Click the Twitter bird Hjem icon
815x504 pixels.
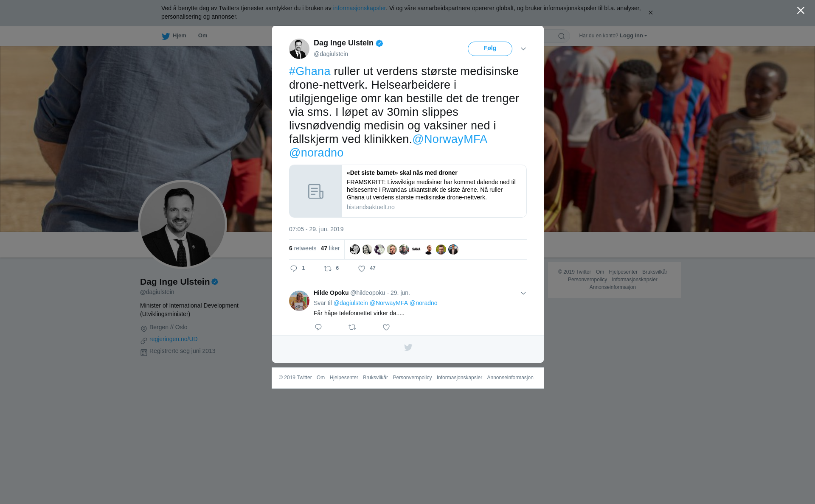pyautogui.click(x=166, y=36)
